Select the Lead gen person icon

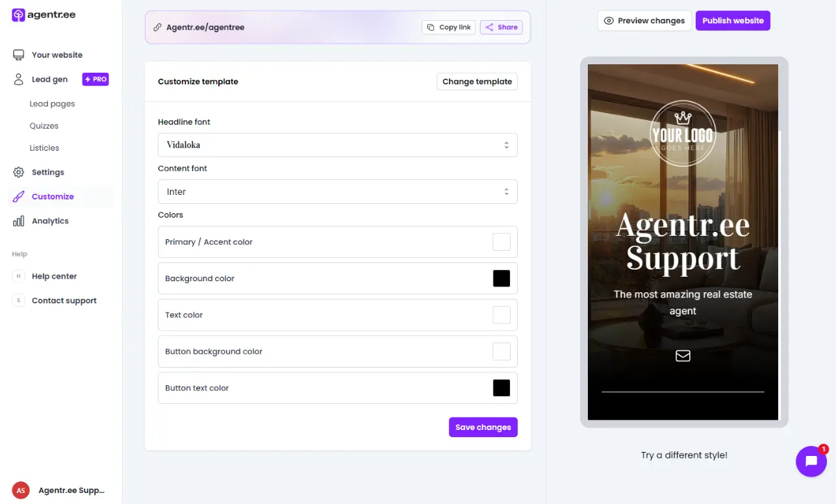pyautogui.click(x=18, y=79)
